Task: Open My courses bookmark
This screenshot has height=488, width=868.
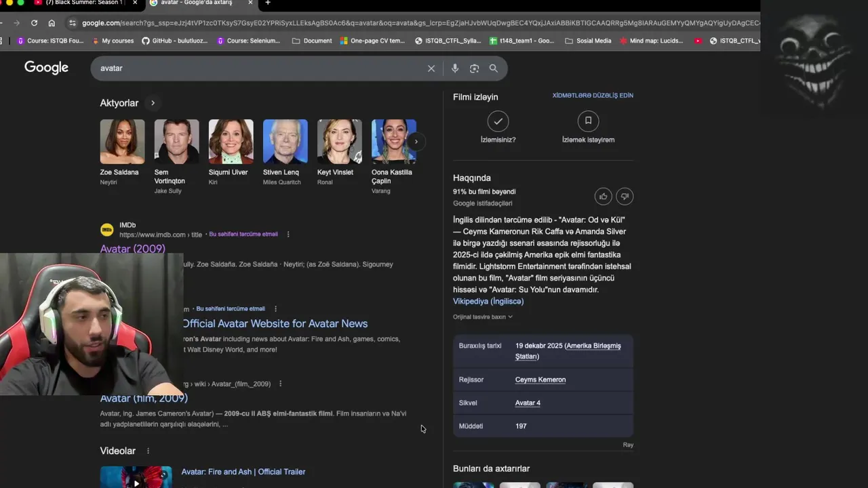Action: click(113, 41)
